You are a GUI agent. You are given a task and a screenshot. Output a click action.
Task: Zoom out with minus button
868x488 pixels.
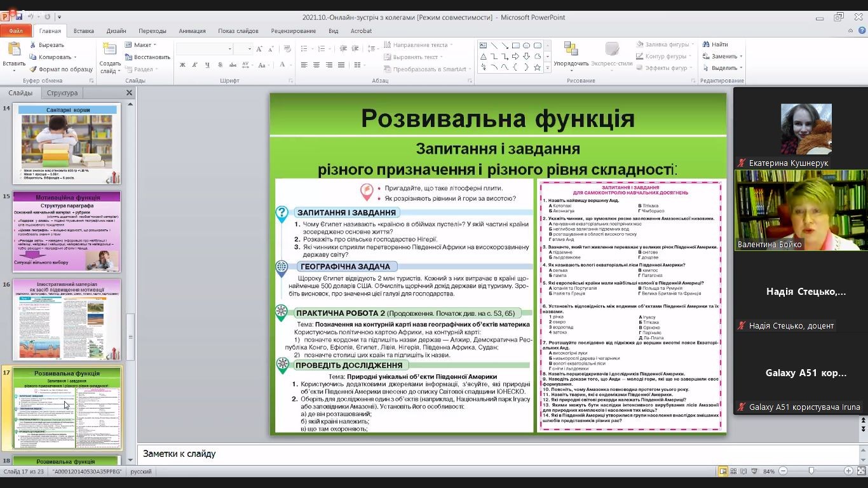click(783, 471)
